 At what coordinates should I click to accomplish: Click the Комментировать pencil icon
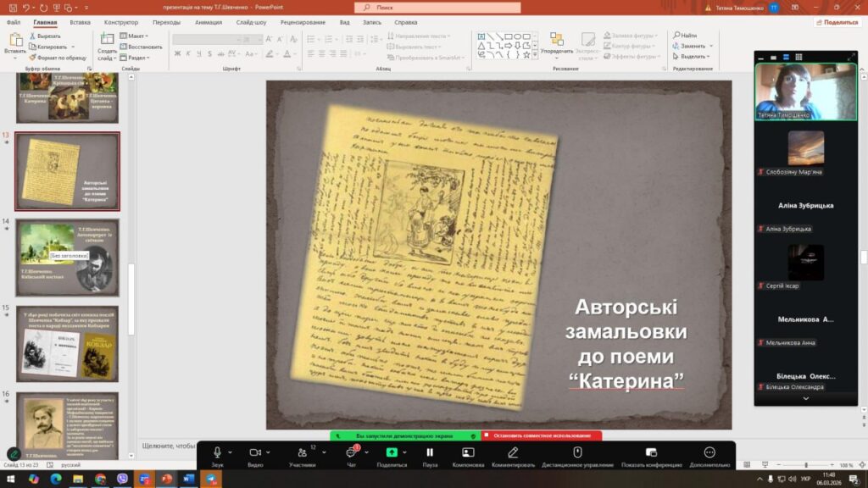tap(513, 453)
